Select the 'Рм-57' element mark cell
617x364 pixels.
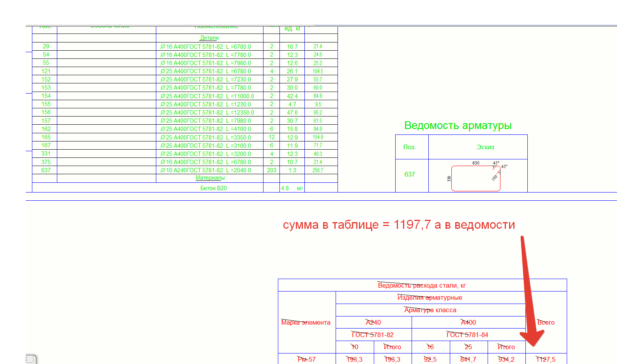click(306, 359)
